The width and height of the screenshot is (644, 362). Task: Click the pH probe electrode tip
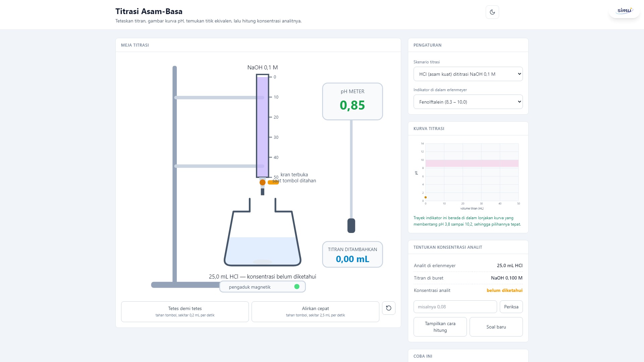tap(351, 226)
